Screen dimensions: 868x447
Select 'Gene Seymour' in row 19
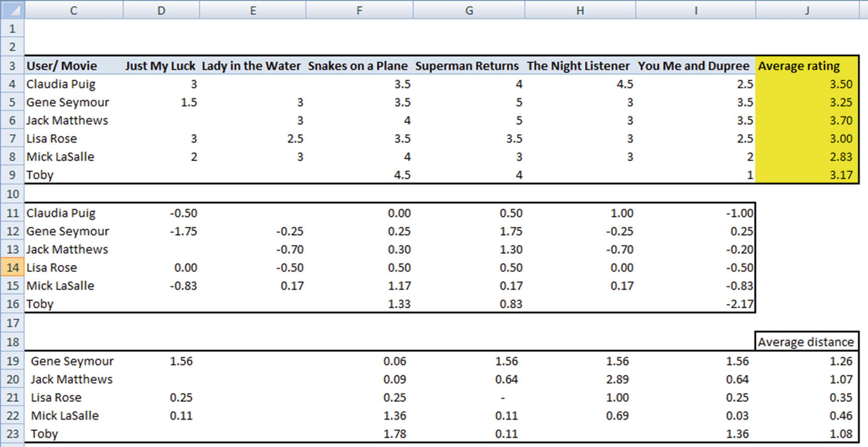[72, 361]
